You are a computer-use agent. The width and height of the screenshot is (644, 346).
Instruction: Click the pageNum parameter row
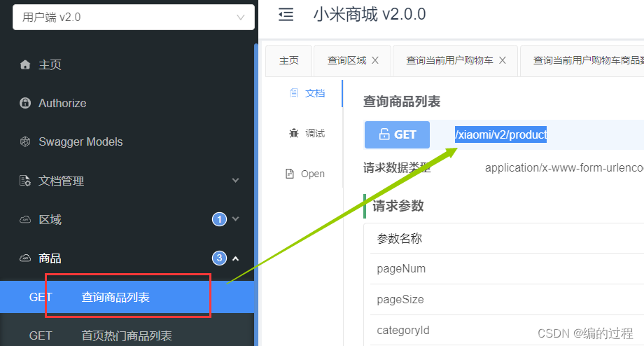click(507, 269)
